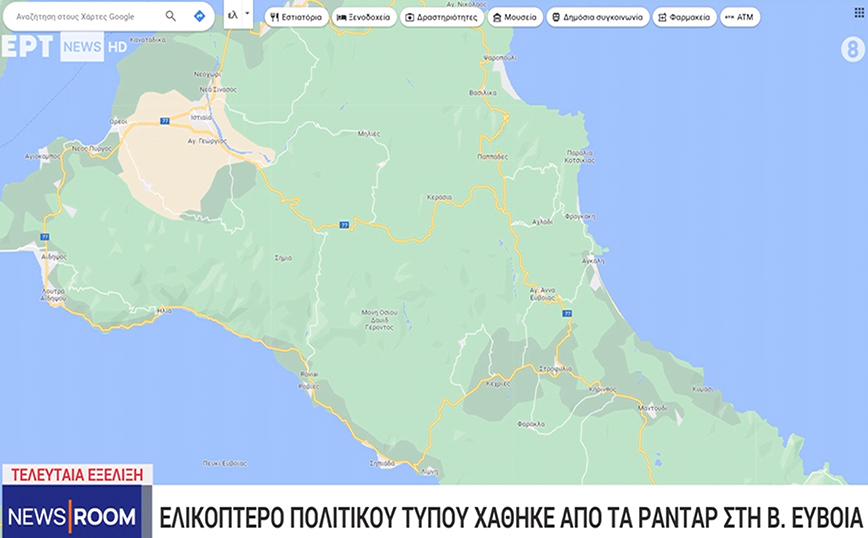Click the pharmacy icon on Φαρμακεία
868x538 pixels.
[662, 17]
